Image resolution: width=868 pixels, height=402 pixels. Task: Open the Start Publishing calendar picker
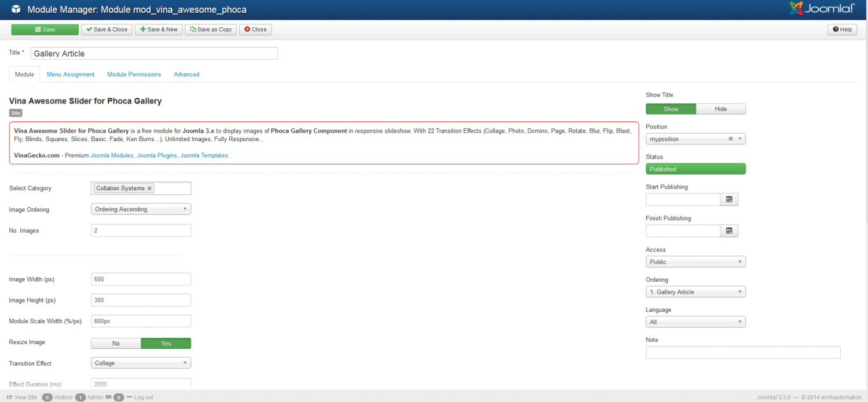point(729,200)
